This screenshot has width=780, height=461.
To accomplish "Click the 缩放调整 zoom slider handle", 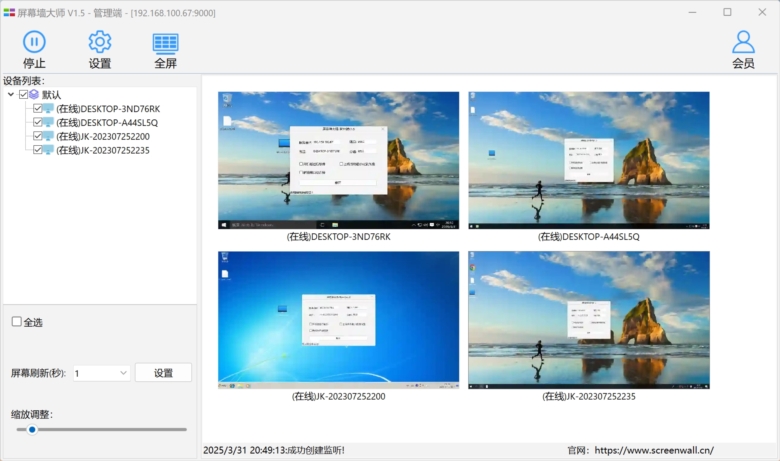I will click(32, 429).
